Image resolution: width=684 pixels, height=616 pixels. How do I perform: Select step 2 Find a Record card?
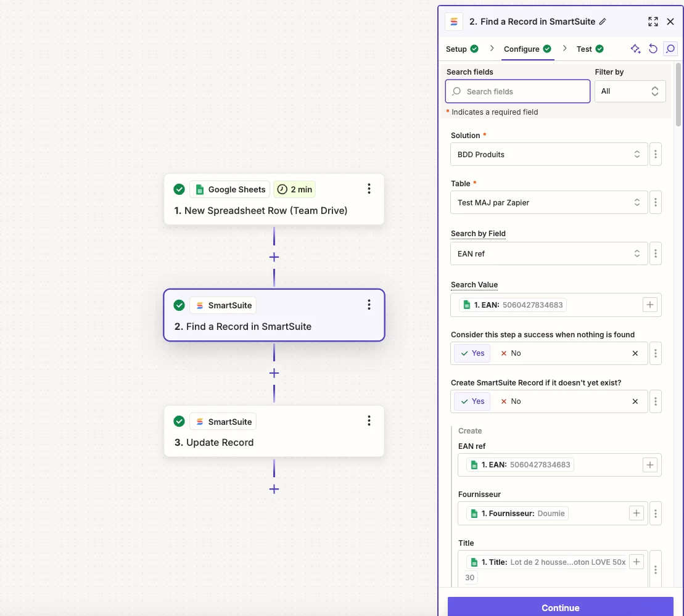(x=274, y=315)
